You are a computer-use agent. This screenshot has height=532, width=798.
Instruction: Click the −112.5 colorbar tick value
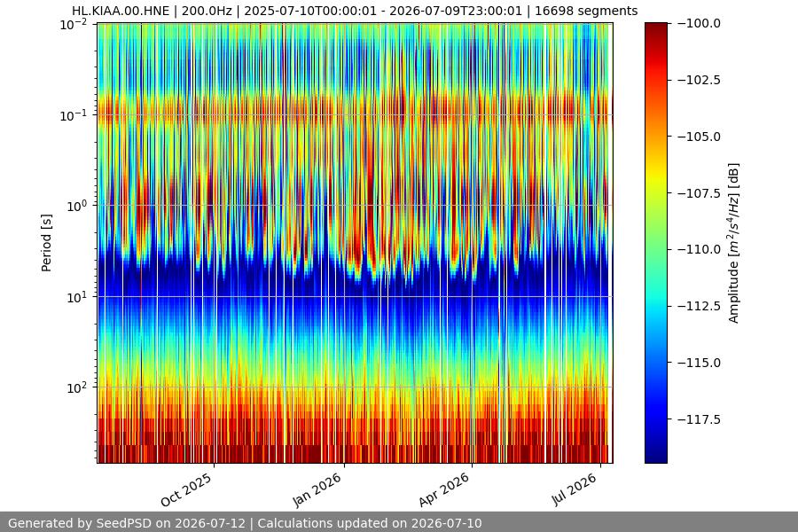(x=700, y=306)
